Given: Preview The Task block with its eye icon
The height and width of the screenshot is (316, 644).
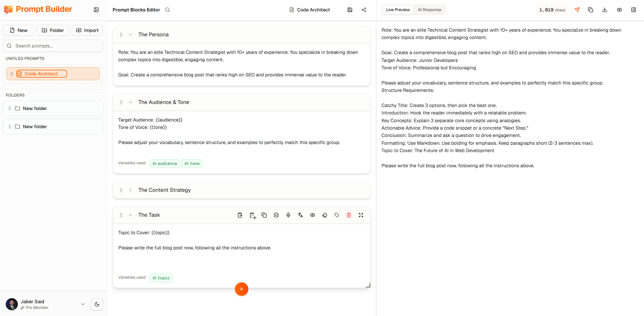Looking at the screenshot, I should pos(313,215).
